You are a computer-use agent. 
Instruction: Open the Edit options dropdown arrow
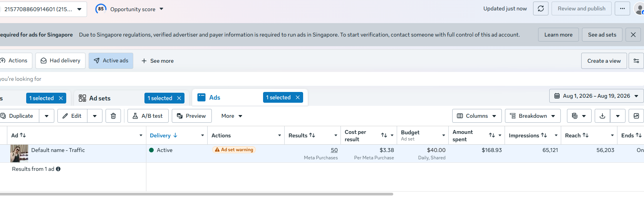pyautogui.click(x=95, y=116)
